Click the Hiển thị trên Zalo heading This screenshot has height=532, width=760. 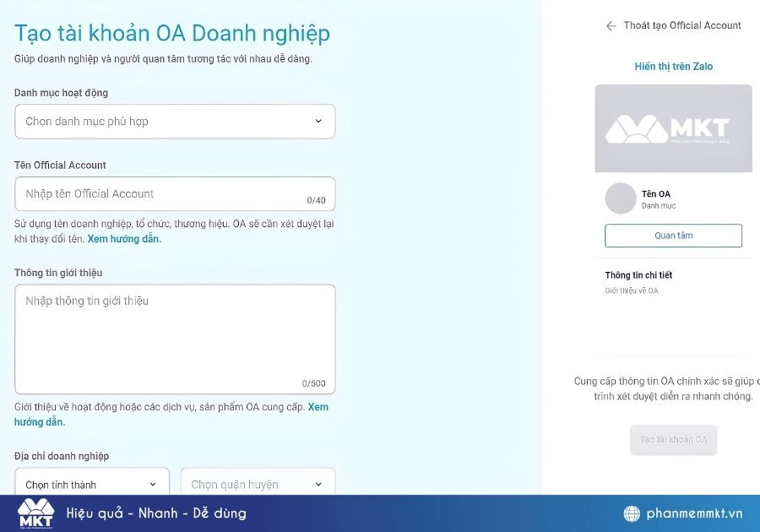click(673, 67)
